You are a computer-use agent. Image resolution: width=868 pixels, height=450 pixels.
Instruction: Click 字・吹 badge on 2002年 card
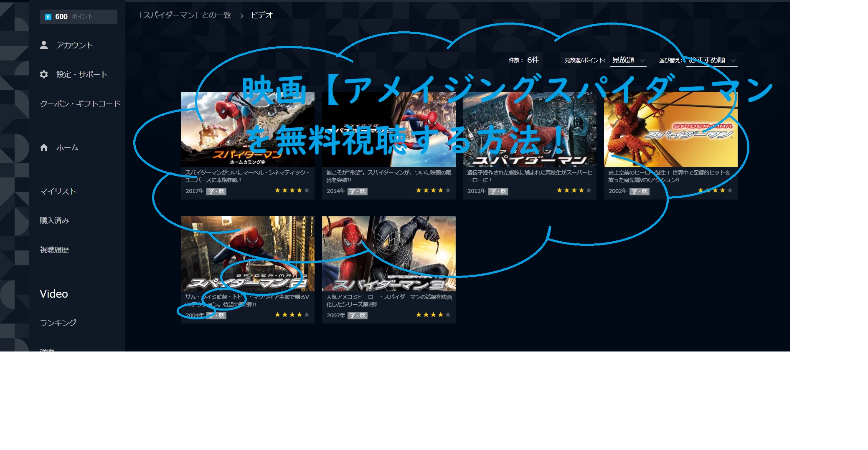[x=640, y=191]
